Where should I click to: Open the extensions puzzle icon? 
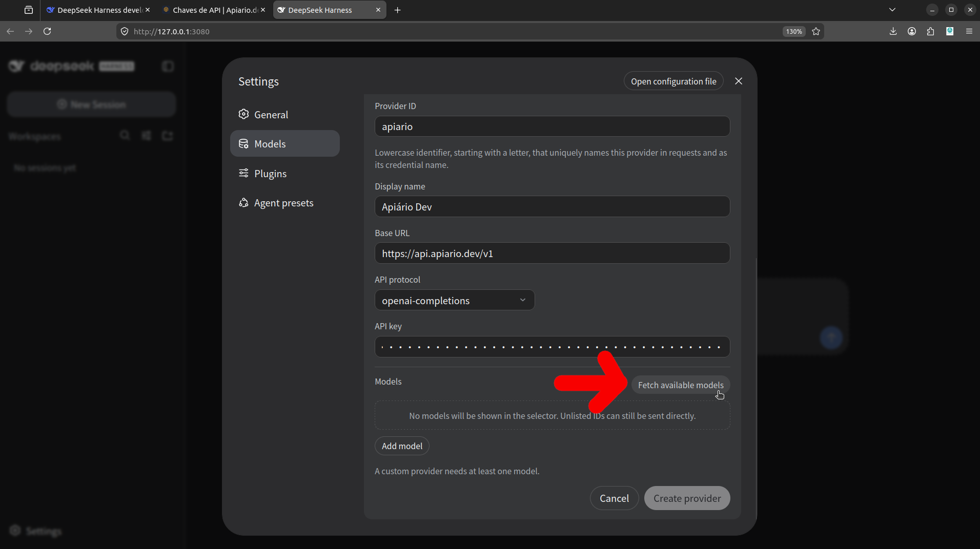[931, 31]
